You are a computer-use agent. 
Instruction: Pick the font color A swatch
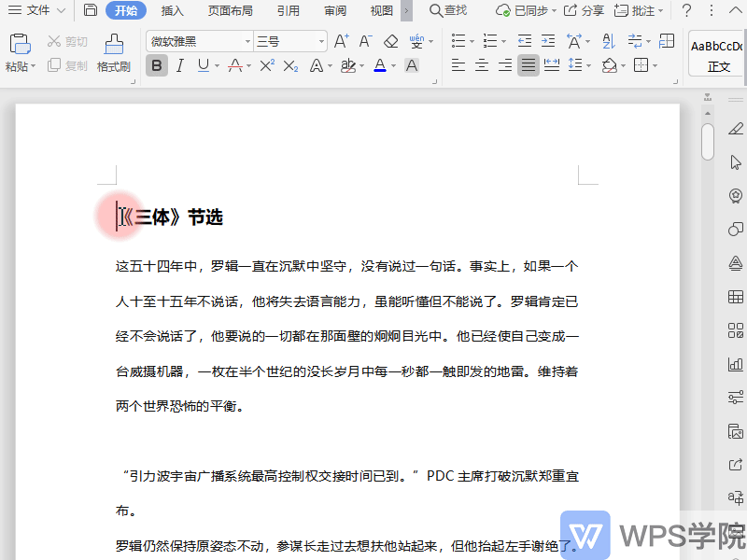pos(380,65)
